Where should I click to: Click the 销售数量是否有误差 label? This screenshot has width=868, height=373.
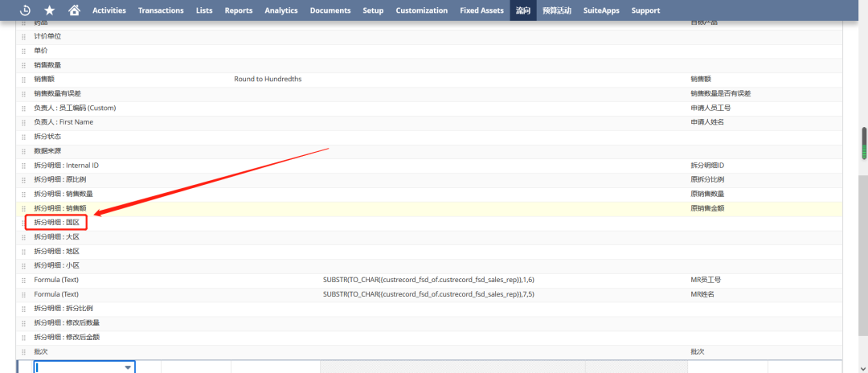[721, 93]
